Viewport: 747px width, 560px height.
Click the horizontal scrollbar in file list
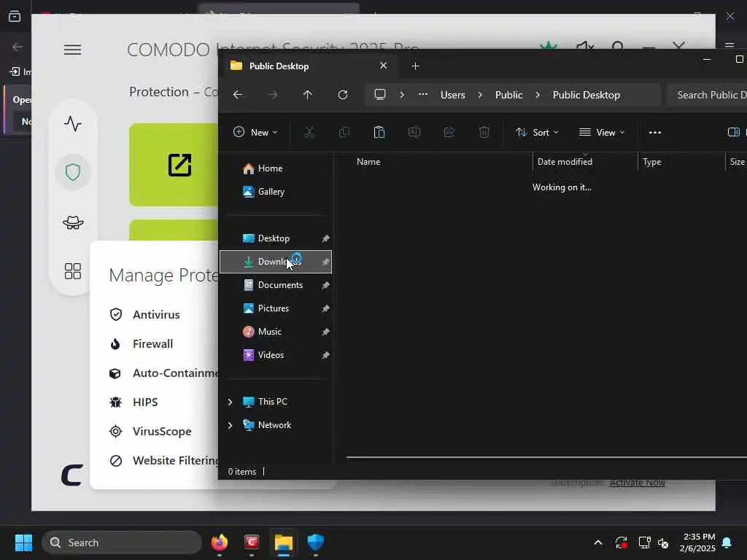coord(546,458)
